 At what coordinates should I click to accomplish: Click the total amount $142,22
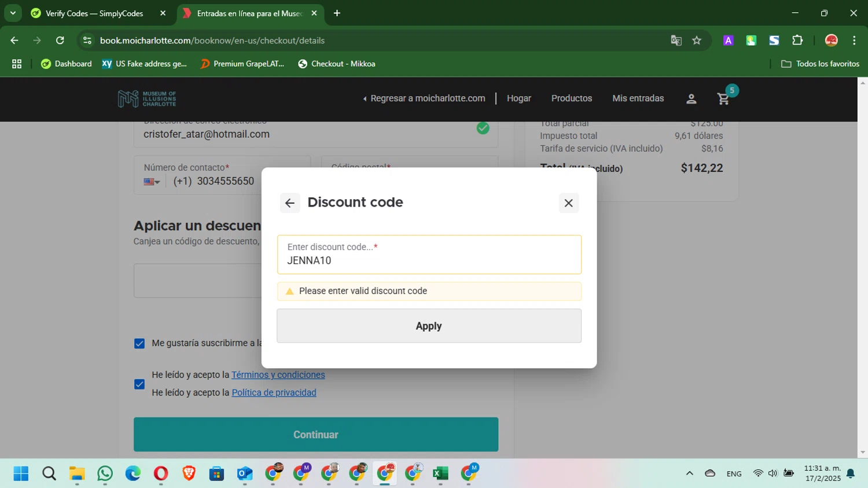[x=702, y=168]
